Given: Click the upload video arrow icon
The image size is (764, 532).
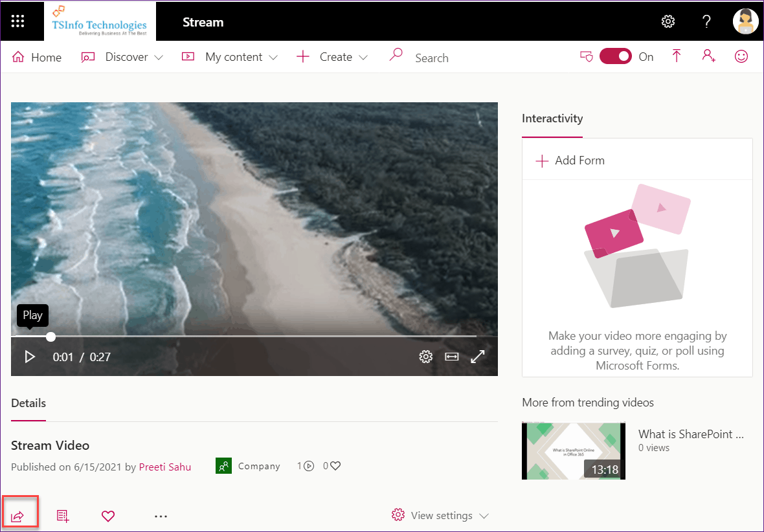Looking at the screenshot, I should pos(677,56).
